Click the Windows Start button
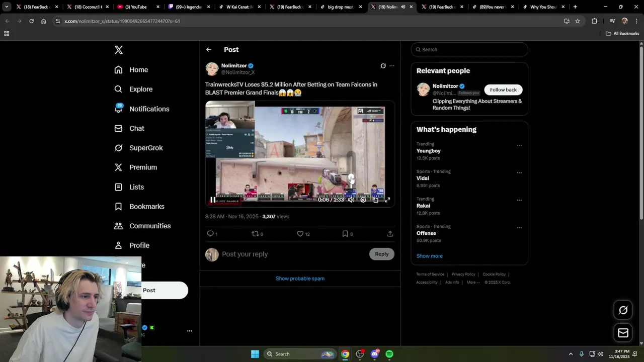Screen dimensions: 644x362 pyautogui.click(x=255, y=354)
